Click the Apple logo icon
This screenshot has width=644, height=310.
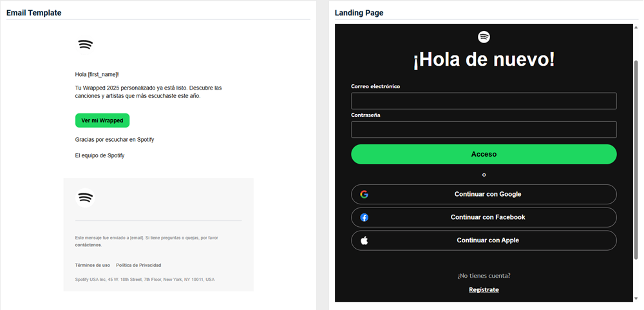365,240
